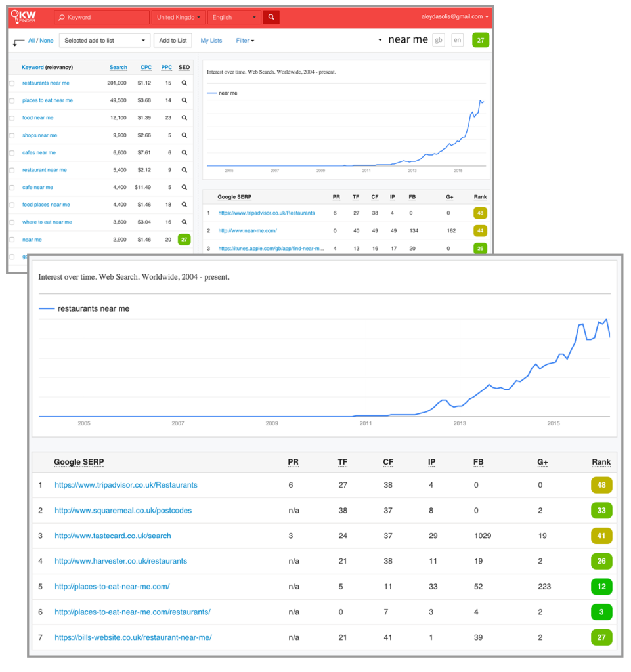The height and width of the screenshot is (672, 631).
Task: Click rank badge 41 for tastecard
Action: [601, 535]
